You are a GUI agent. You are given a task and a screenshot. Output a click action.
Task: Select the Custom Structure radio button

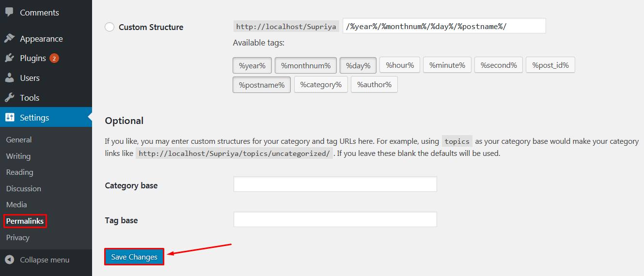click(x=110, y=27)
